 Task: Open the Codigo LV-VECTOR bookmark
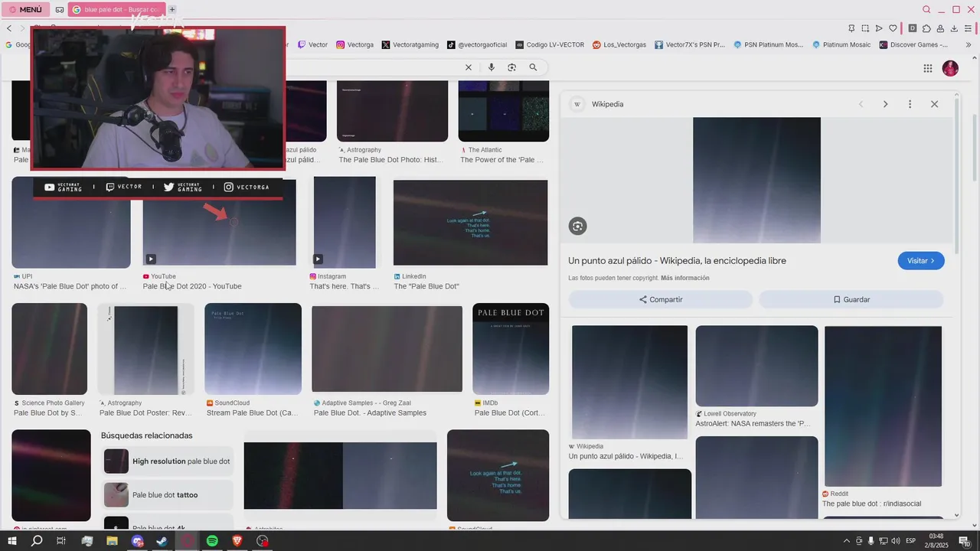point(550,44)
